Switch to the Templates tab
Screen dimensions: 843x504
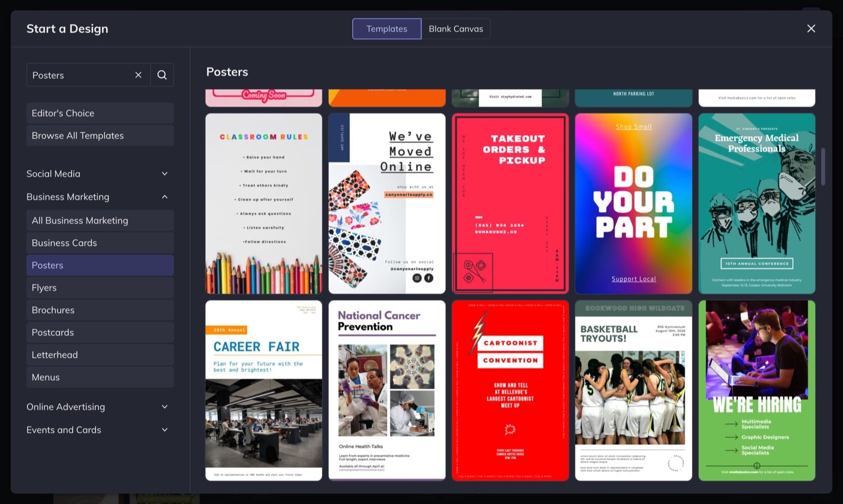point(387,28)
